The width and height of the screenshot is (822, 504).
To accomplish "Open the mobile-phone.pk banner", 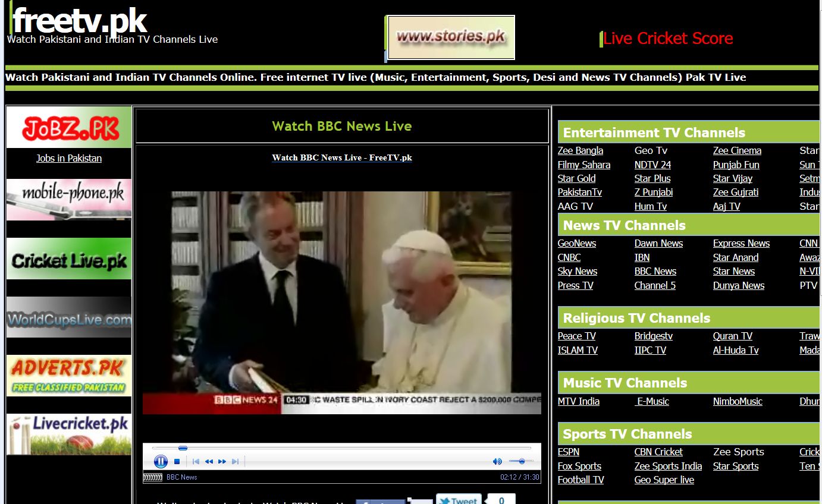I will (x=69, y=199).
